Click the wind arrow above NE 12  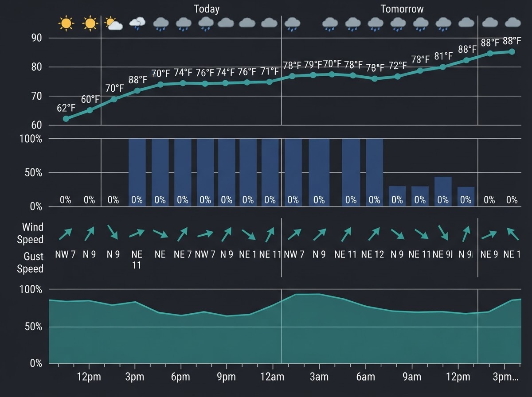point(374,234)
